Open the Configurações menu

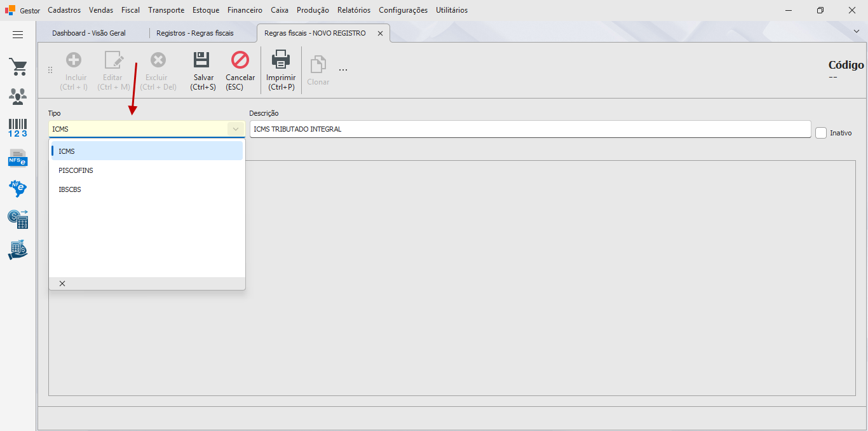tap(403, 10)
